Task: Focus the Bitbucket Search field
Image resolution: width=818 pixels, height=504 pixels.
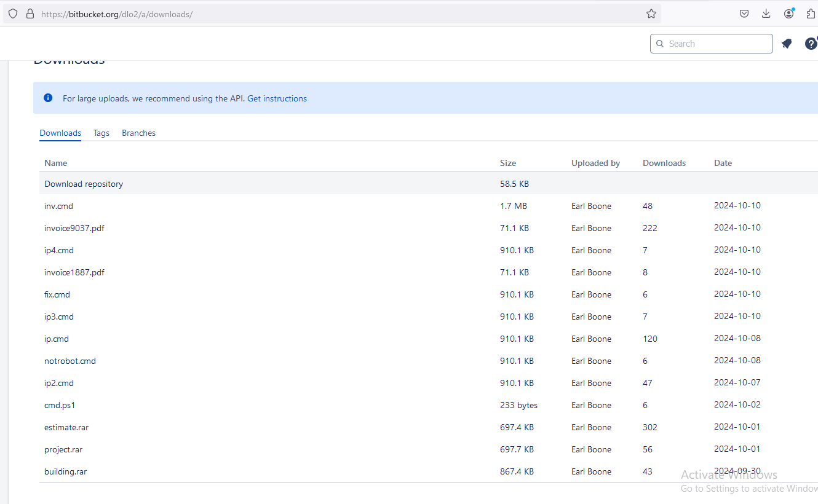Action: [712, 44]
